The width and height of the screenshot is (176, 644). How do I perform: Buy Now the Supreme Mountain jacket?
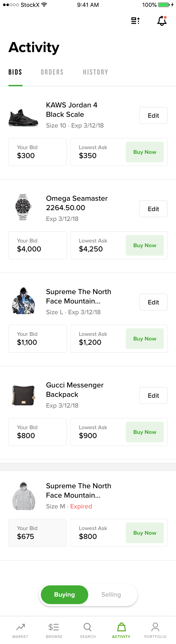[145, 338]
